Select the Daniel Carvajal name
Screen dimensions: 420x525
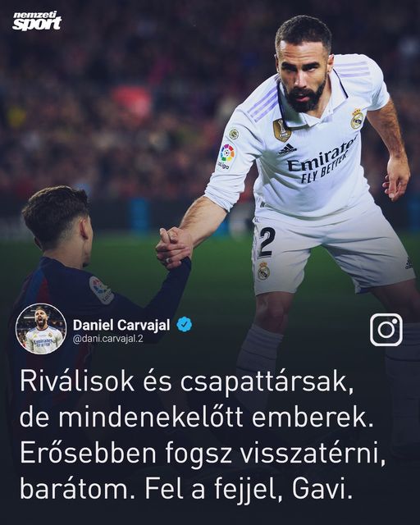(121, 325)
